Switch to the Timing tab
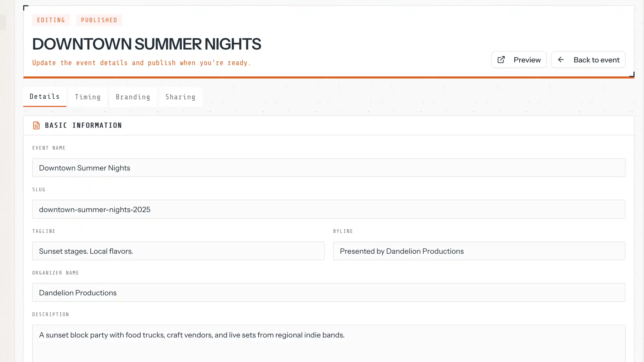The height and width of the screenshot is (362, 644). click(88, 97)
